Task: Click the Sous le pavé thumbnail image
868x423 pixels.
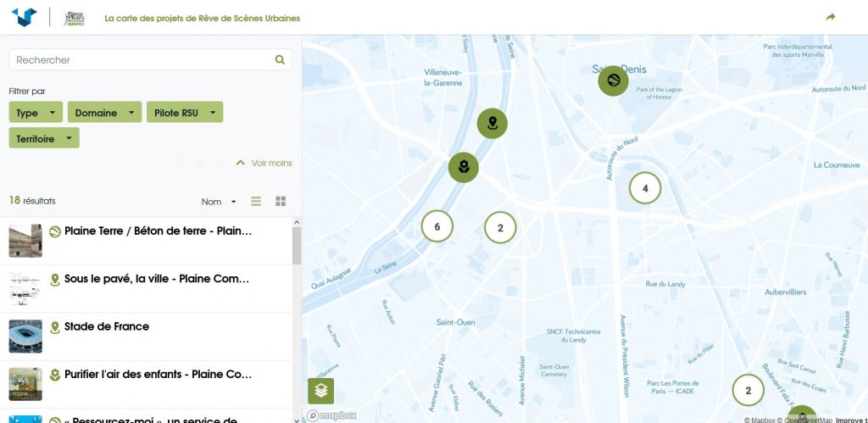Action: [x=25, y=288]
